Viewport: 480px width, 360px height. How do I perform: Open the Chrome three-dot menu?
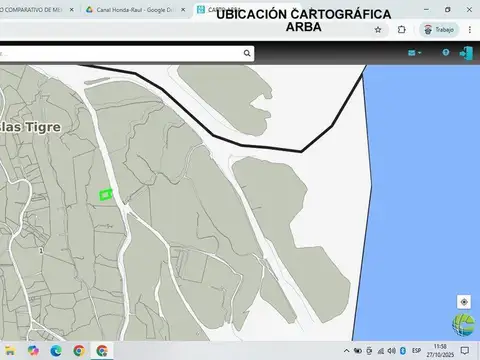pyautogui.click(x=470, y=30)
